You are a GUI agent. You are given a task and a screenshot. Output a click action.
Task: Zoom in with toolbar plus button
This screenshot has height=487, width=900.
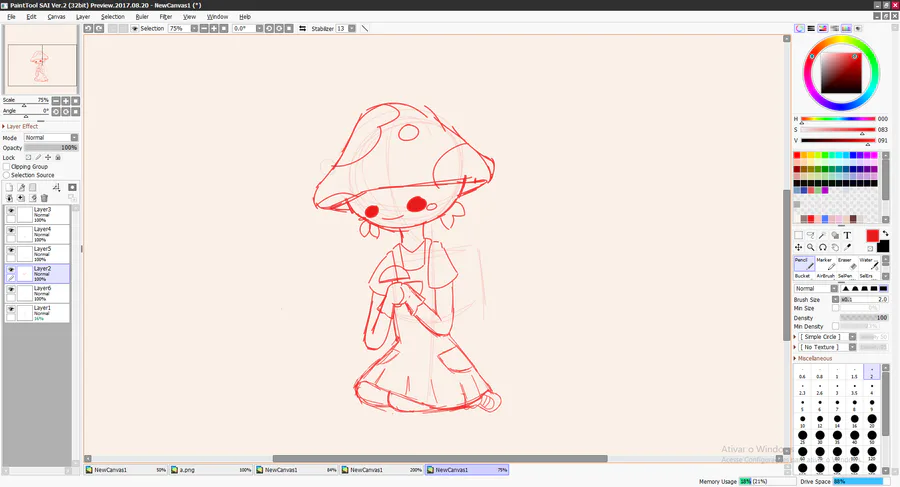tap(214, 28)
